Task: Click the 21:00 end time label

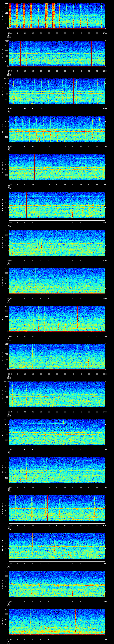Action: point(105,184)
